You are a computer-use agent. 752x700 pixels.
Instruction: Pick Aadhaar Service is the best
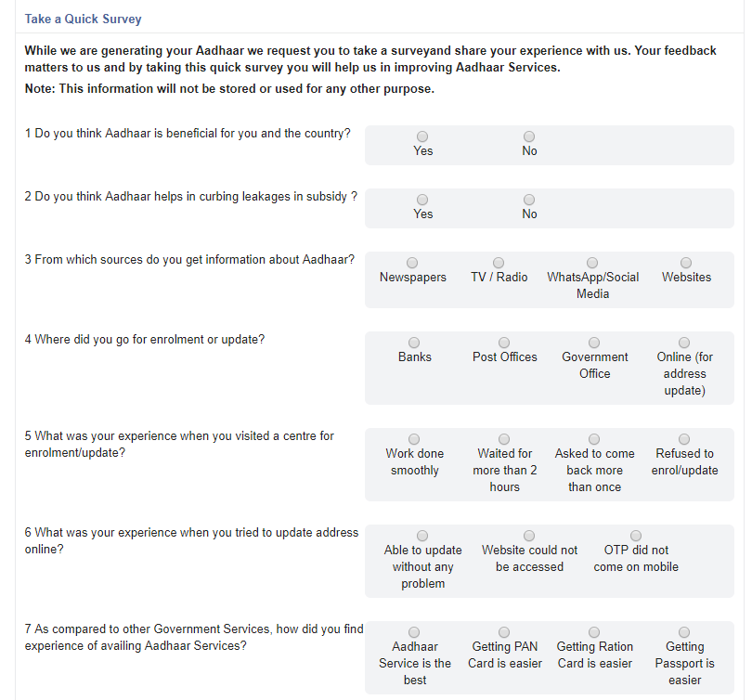pos(414,632)
